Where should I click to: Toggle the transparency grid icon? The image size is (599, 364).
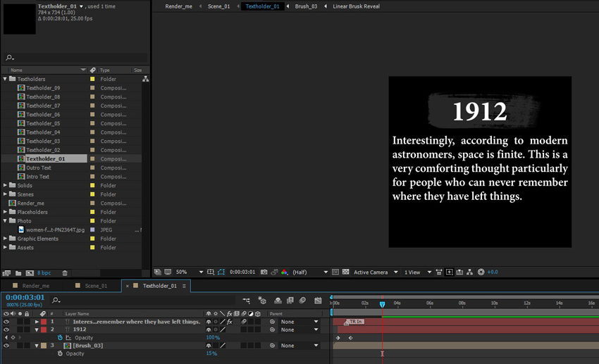346,272
